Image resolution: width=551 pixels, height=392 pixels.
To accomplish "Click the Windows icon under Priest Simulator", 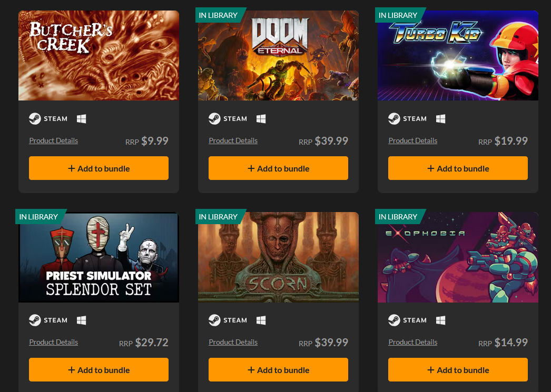I will pyautogui.click(x=82, y=320).
